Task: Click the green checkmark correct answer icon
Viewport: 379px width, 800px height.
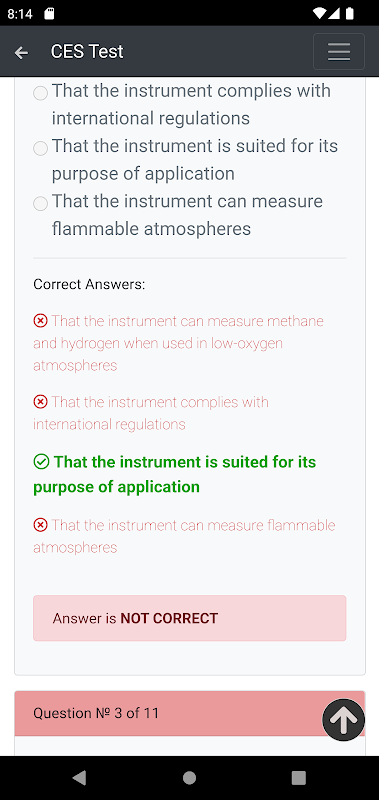Action: pos(41,462)
